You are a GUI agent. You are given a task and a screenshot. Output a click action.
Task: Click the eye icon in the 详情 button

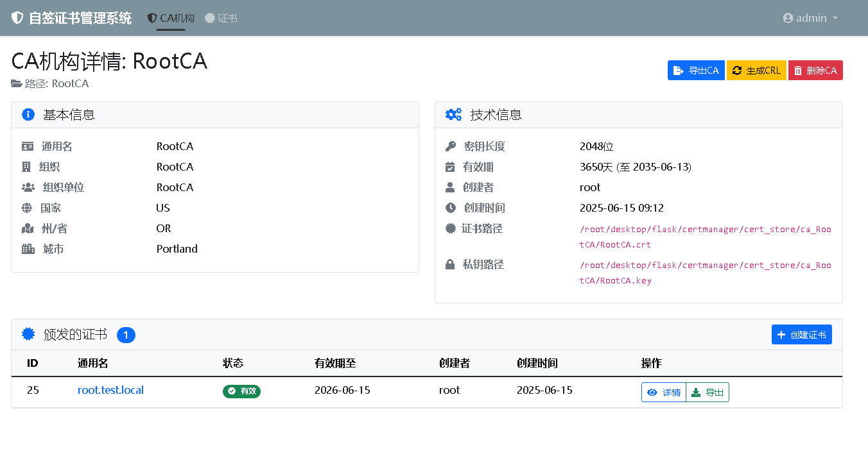tap(652, 392)
